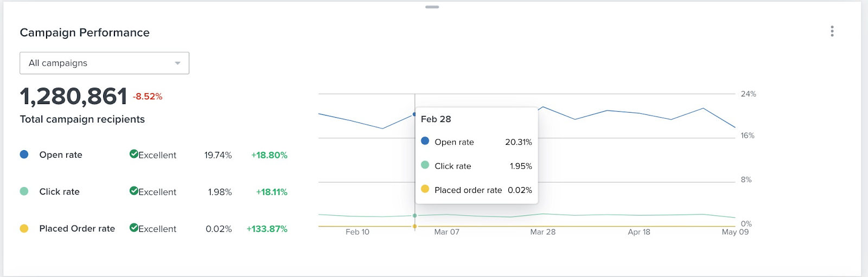Select the Placed Order rate metric label

77,229
